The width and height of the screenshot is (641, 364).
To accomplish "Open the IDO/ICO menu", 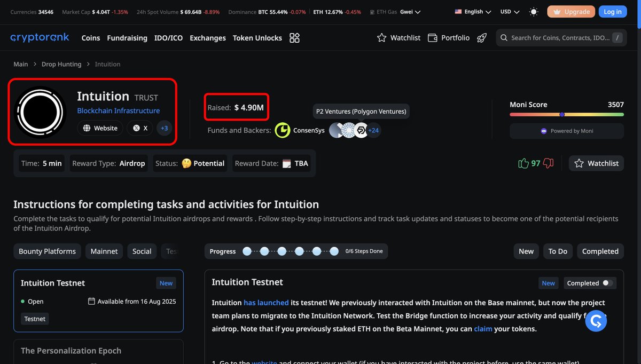I will (168, 38).
